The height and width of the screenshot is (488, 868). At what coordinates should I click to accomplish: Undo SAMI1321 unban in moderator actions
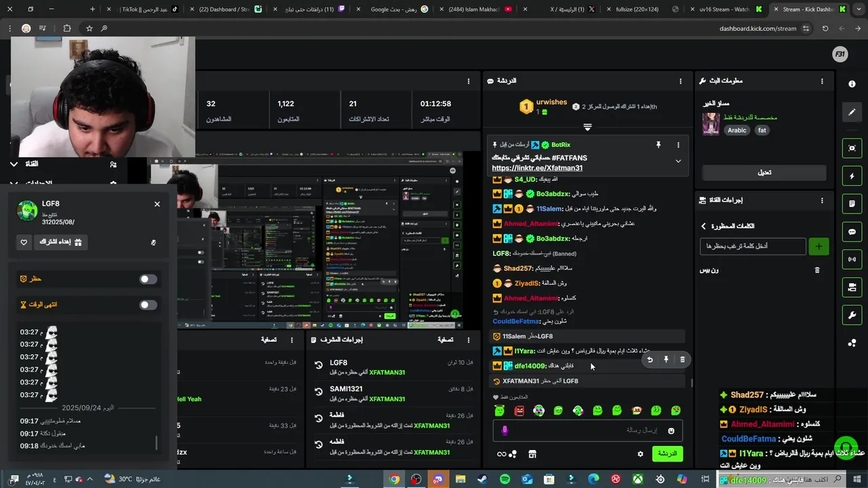click(319, 392)
